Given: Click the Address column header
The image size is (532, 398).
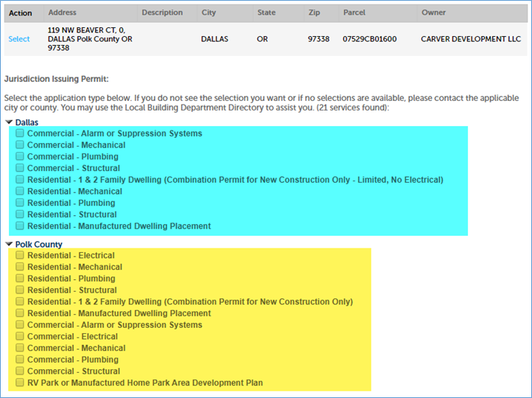Looking at the screenshot, I should click(63, 13).
